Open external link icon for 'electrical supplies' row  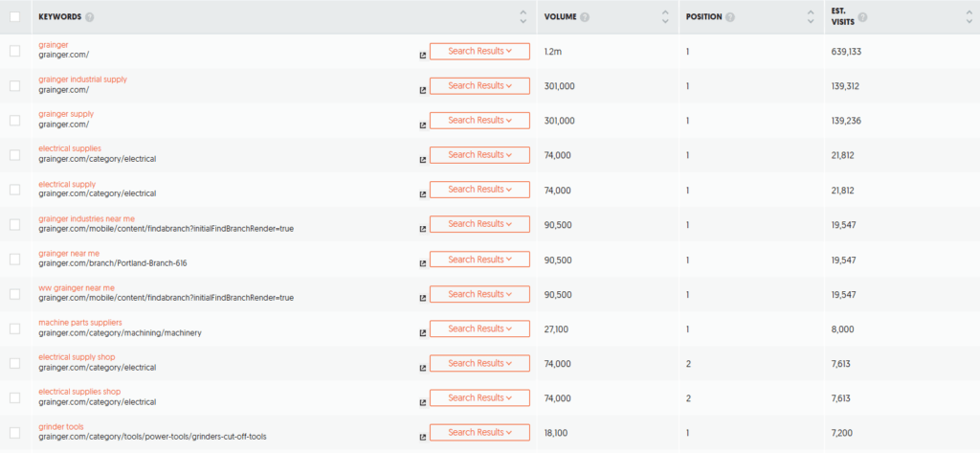(x=422, y=160)
